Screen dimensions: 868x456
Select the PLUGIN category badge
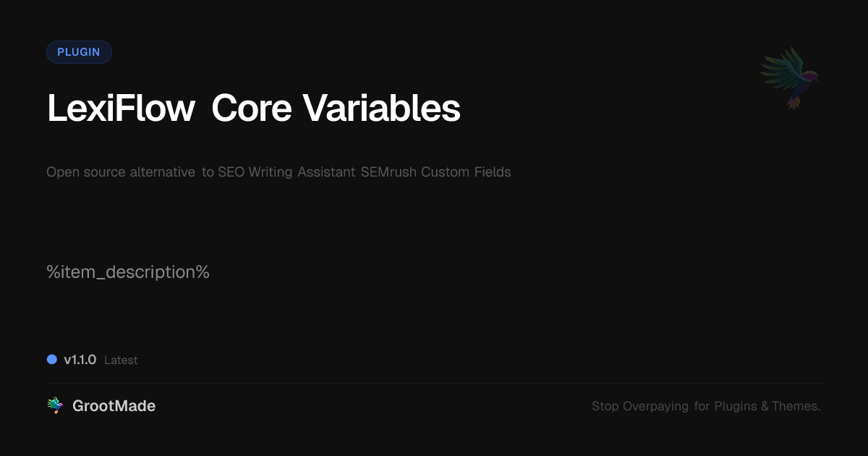tap(79, 52)
